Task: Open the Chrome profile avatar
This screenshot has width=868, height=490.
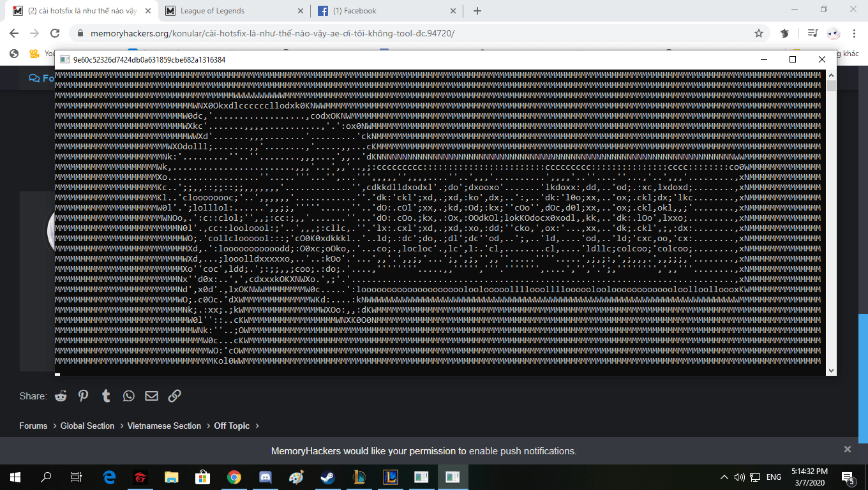Action: 833,33
